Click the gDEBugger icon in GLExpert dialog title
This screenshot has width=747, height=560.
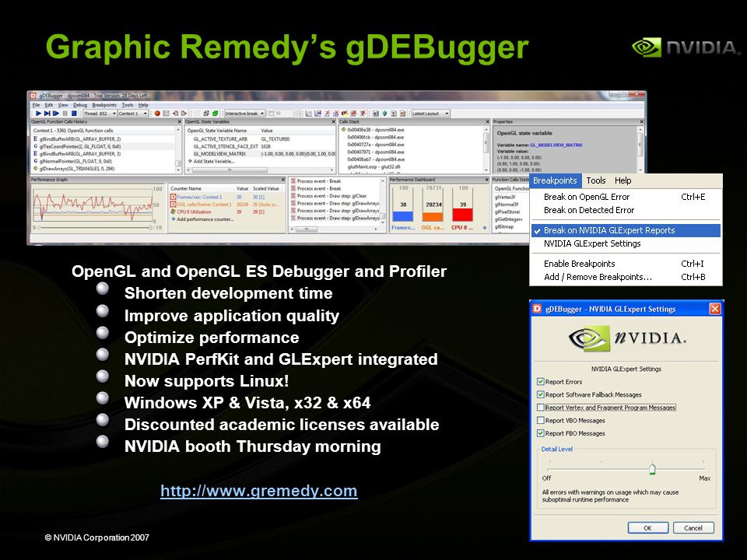coord(537,309)
